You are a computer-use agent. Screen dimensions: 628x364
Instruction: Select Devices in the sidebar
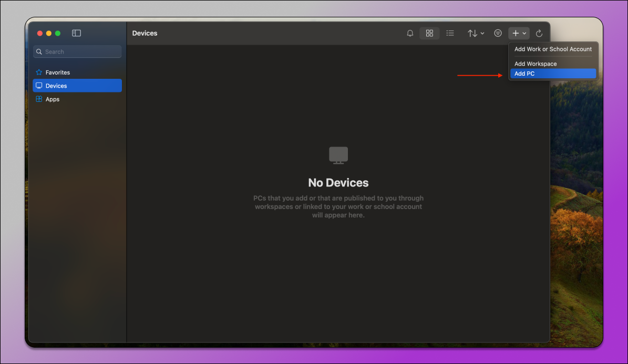coord(77,86)
